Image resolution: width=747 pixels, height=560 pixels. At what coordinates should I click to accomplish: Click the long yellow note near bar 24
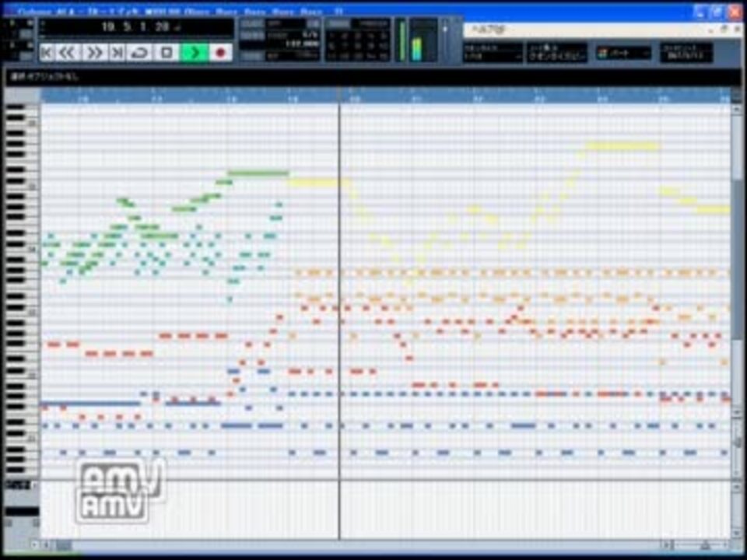click(x=622, y=146)
